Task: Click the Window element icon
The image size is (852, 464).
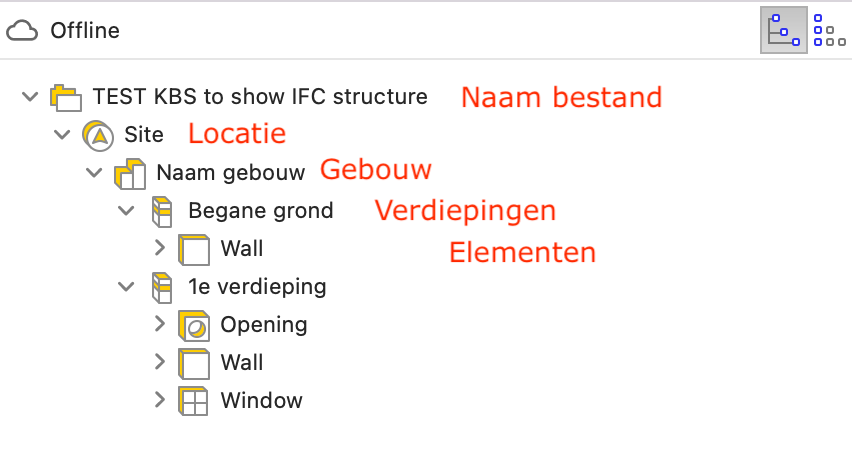Action: (193, 401)
